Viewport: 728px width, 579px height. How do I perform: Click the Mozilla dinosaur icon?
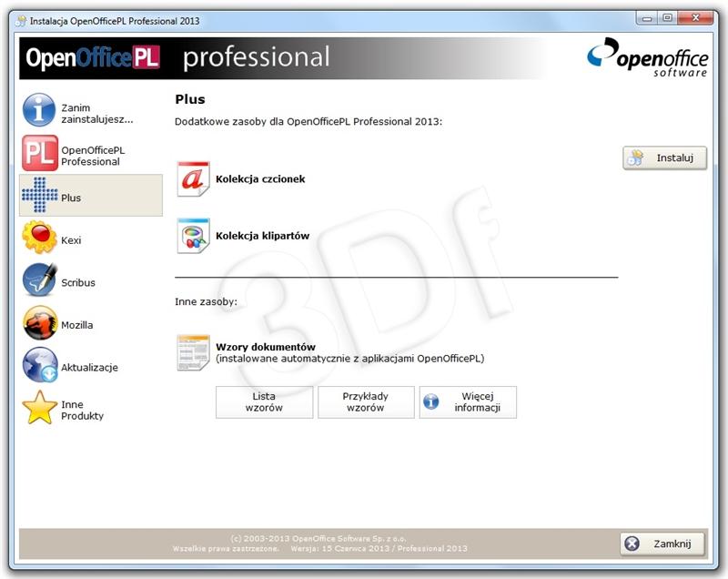coord(40,322)
